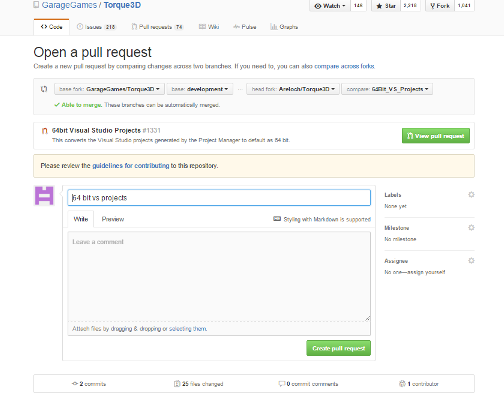Open the Graphs tab
The image size is (504, 396).
(284, 27)
